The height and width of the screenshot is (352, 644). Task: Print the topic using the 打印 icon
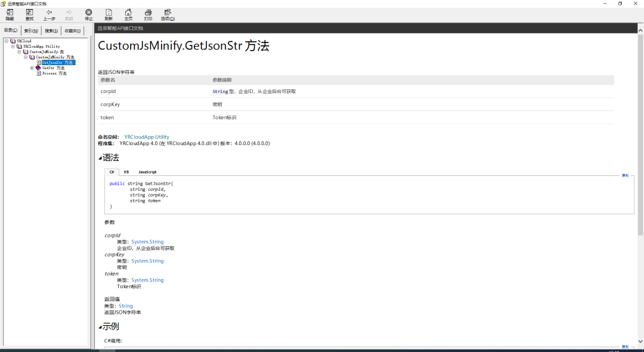coord(148,13)
